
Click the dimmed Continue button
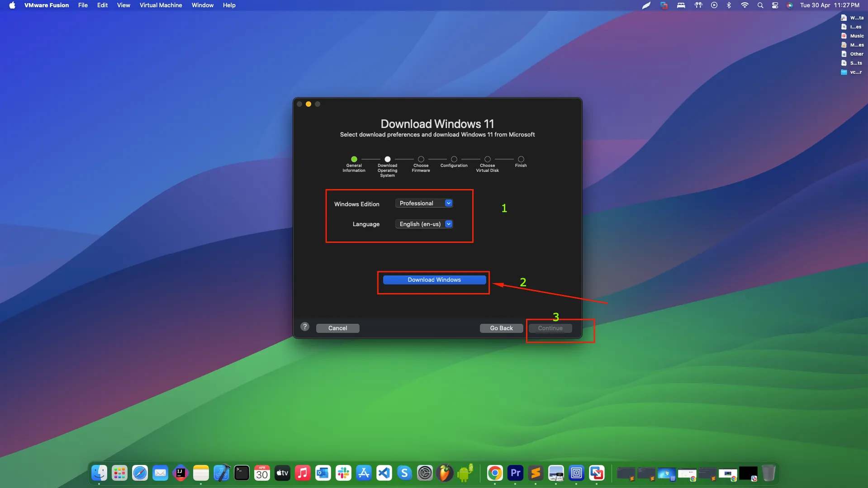[550, 328]
